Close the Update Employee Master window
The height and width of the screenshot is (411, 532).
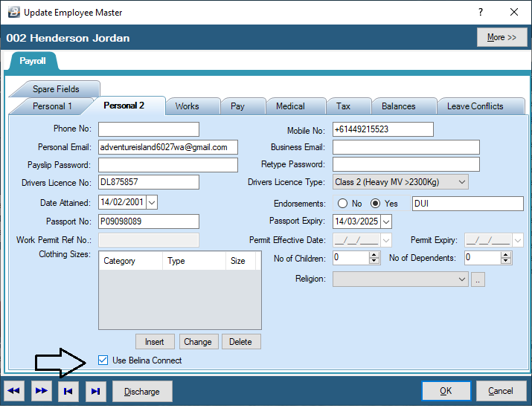click(x=514, y=12)
